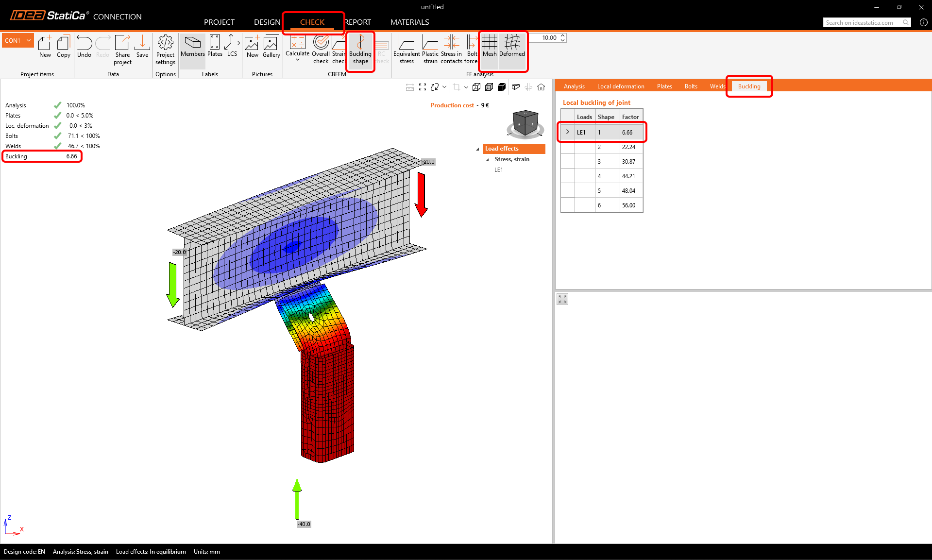Open Project settings
This screenshot has height=560, width=932.
click(165, 50)
